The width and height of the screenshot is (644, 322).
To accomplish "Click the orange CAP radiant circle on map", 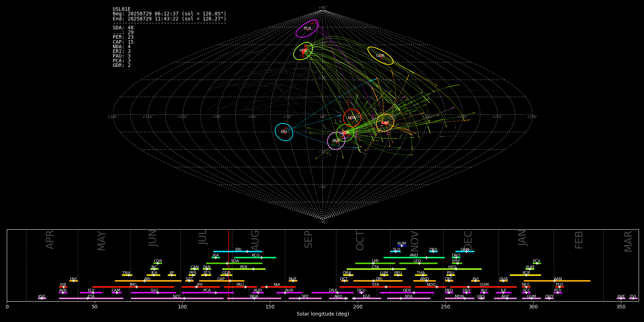I will (385, 123).
